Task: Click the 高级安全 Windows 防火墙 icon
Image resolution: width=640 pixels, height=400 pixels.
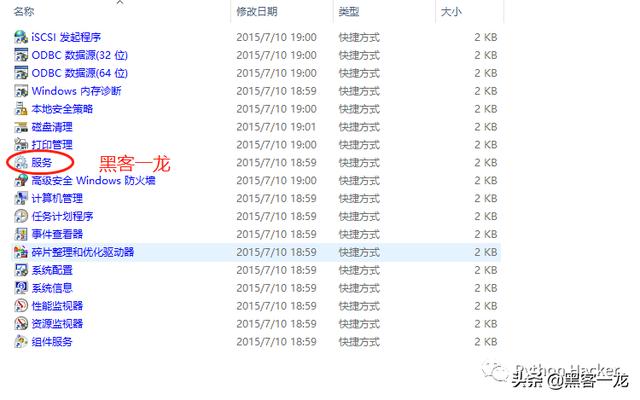Action: point(21,180)
